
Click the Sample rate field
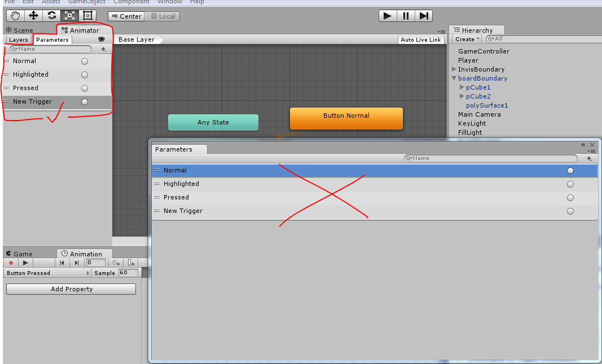coord(128,273)
